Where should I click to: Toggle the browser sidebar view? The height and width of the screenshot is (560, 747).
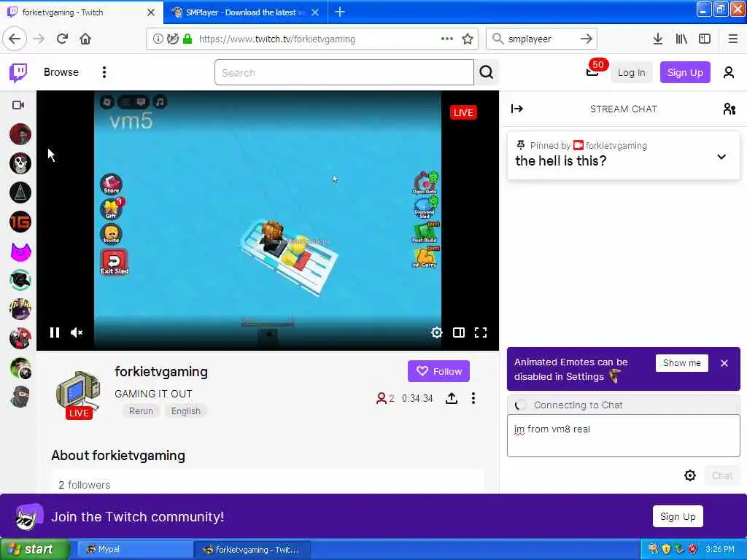click(705, 39)
